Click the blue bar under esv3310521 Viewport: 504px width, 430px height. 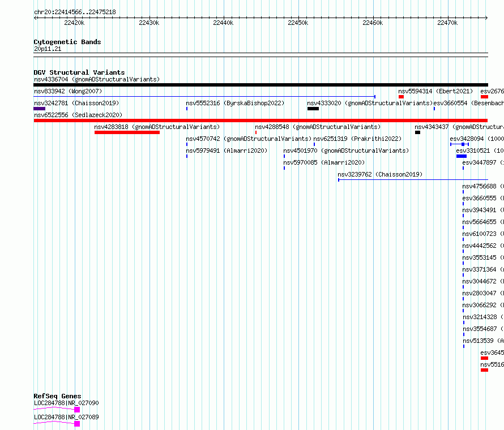[462, 156]
